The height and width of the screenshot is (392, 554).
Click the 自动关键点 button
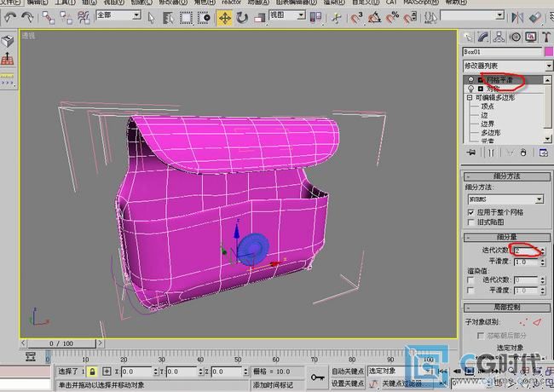[x=348, y=372]
